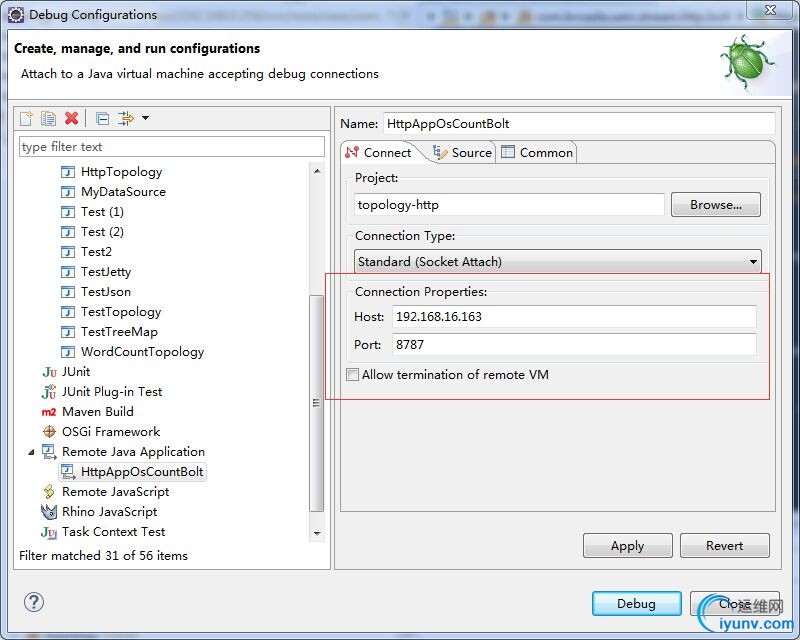Click the type filter text field
Viewport: 800px width, 640px height.
click(171, 147)
